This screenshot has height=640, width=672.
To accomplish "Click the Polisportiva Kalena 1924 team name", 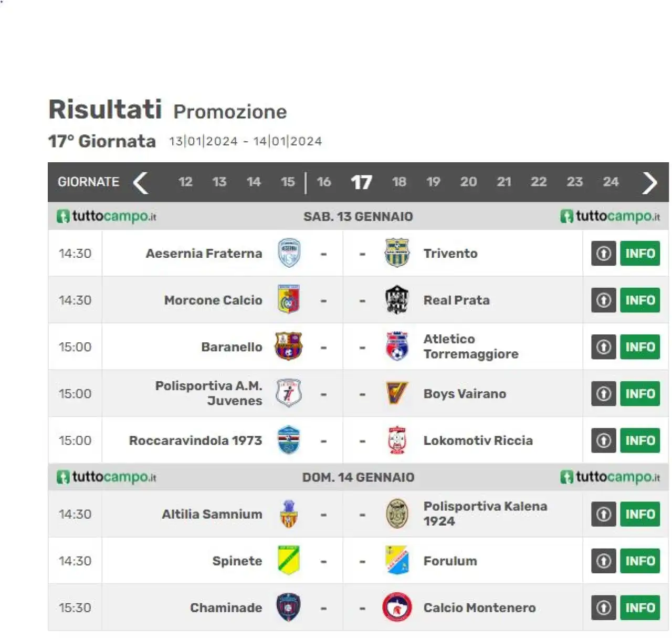I will pyautogui.click(x=486, y=513).
